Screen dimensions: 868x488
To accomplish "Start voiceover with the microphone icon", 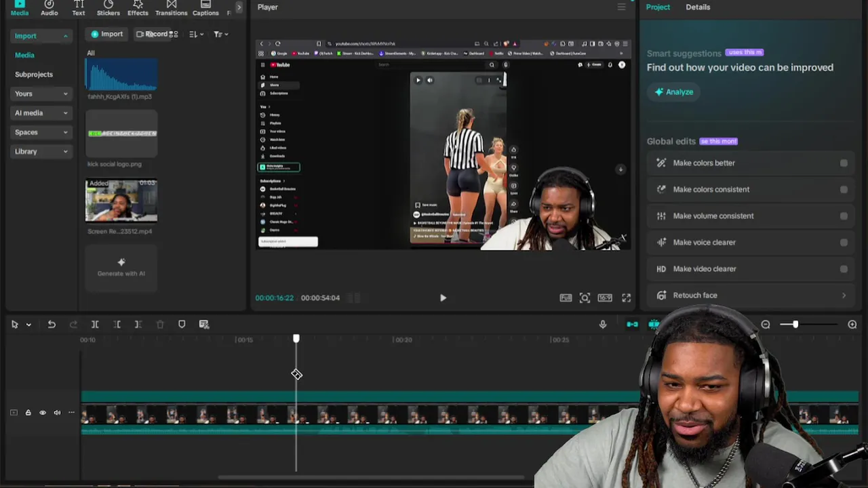I will pos(603,325).
